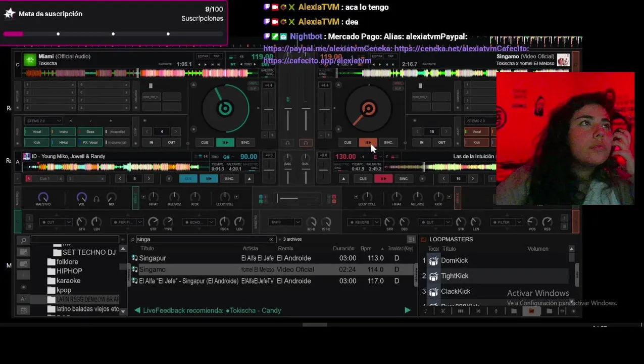Select the Singapur track row at 113.0 BPM
The width and height of the screenshot is (644, 364).
[x=273, y=258]
